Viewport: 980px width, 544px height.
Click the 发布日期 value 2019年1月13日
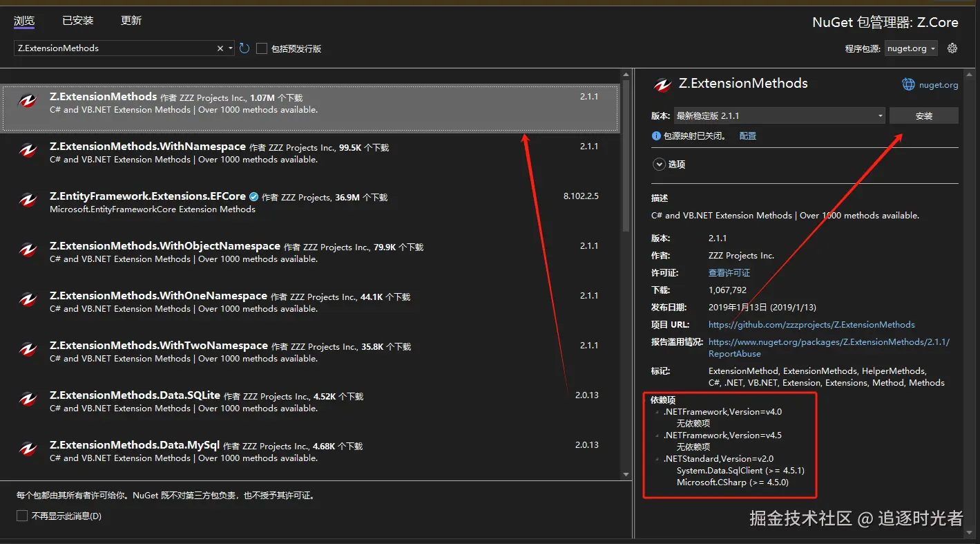pos(762,308)
